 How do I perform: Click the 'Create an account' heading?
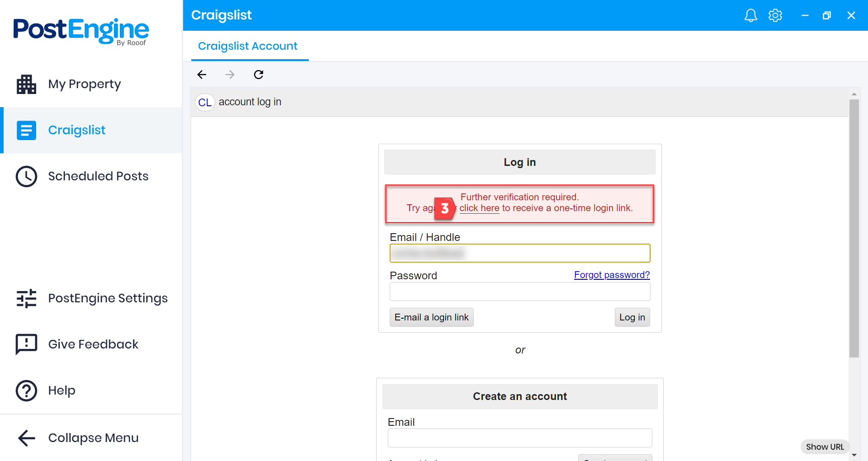520,396
